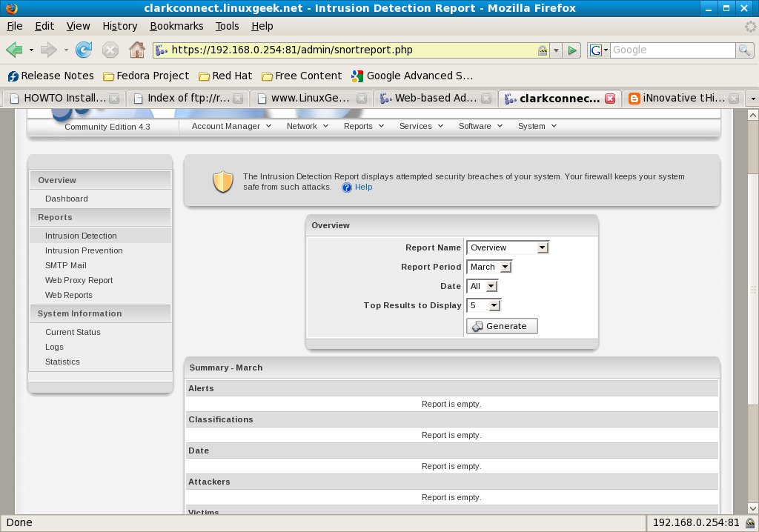
Task: Click the site favicon in the address bar
Action: tap(162, 50)
